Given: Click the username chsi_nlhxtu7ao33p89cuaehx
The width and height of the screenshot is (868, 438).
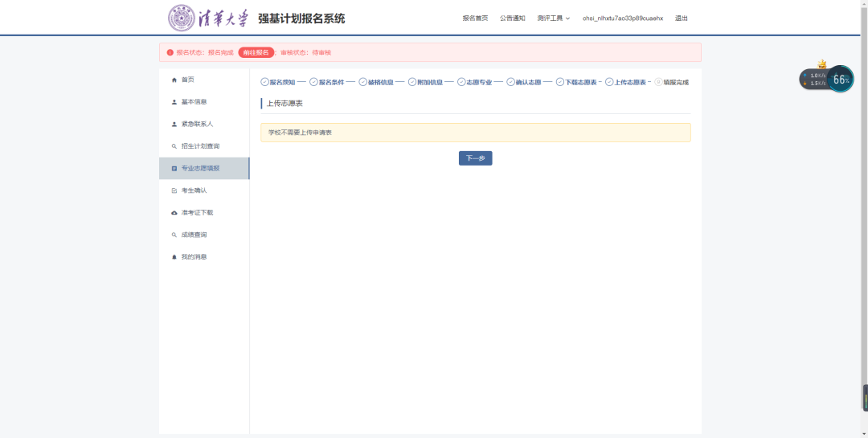Looking at the screenshot, I should [x=623, y=18].
